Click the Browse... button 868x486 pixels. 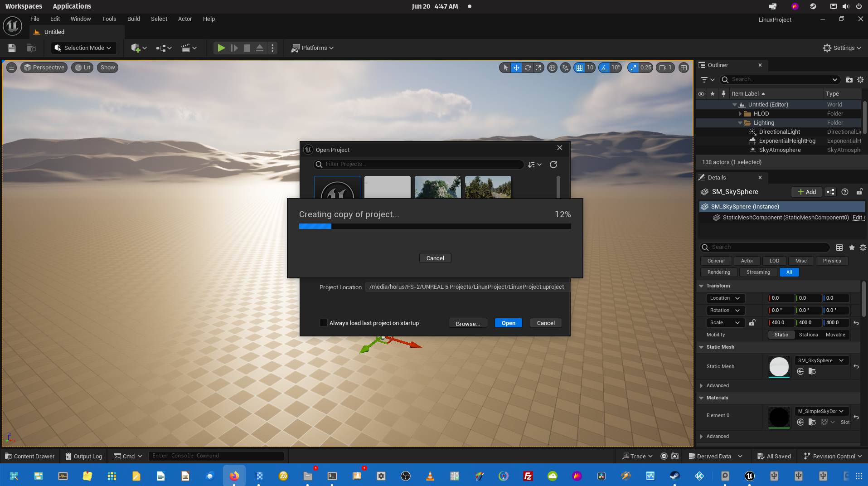(x=468, y=323)
